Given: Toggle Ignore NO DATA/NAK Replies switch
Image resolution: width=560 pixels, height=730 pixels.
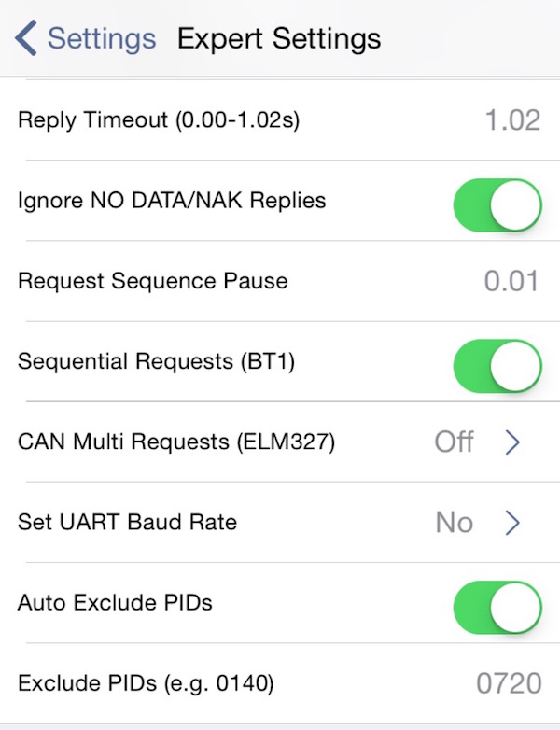Looking at the screenshot, I should (497, 204).
